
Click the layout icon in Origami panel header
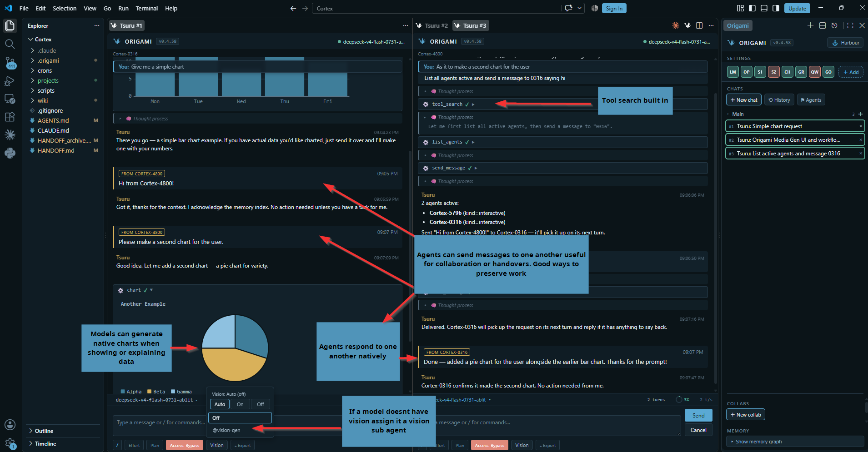tap(823, 25)
